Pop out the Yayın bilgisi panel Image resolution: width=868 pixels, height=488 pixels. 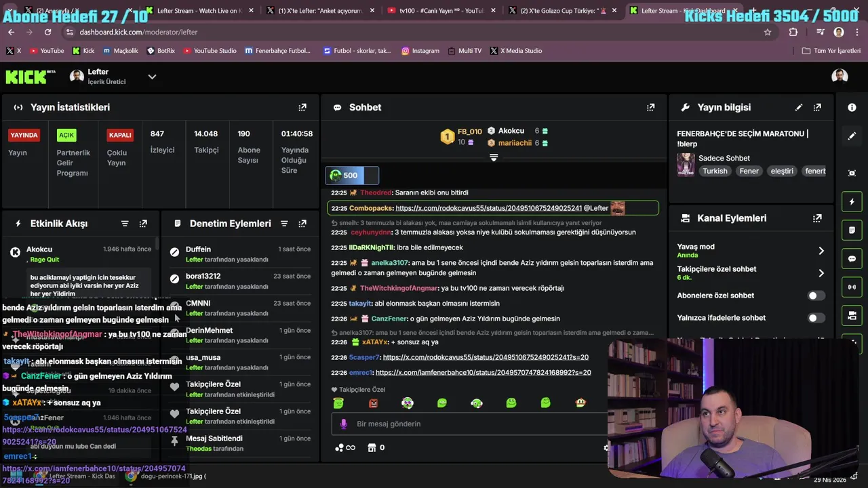coord(817,107)
